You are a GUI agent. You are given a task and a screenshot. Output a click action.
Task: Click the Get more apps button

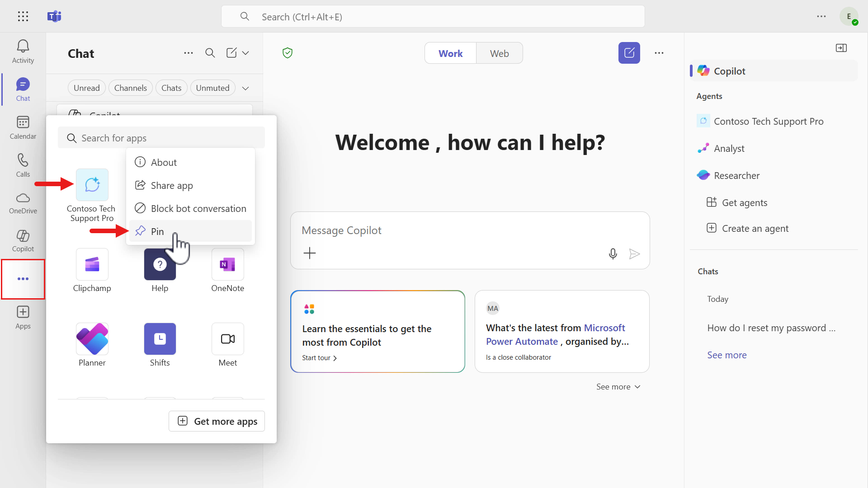coord(217,421)
